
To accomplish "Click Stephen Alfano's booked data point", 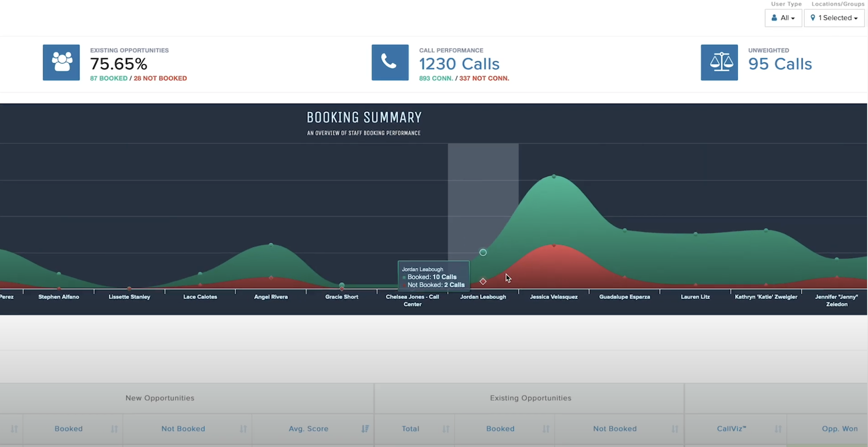I will tap(59, 274).
